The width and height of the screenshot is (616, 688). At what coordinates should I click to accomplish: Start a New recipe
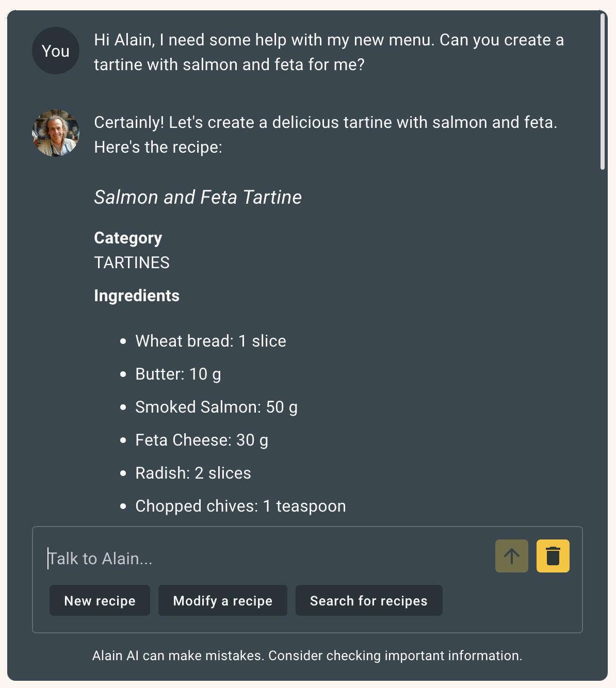click(100, 600)
